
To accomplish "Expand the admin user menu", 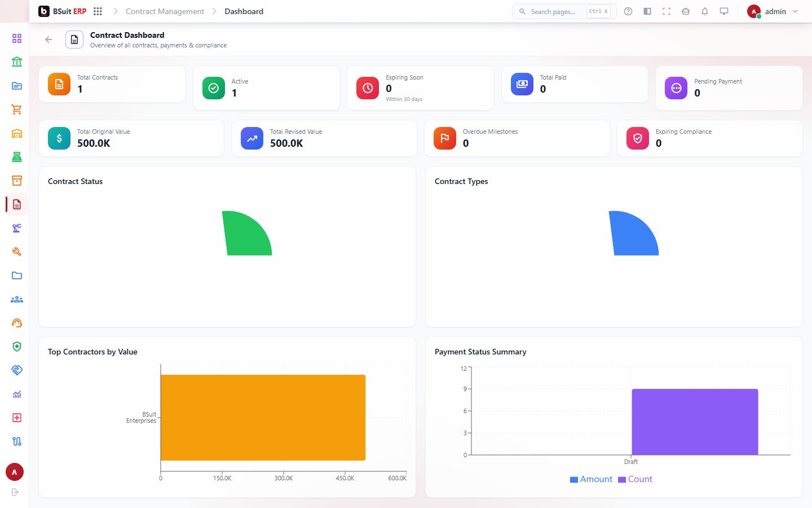I will coord(773,11).
